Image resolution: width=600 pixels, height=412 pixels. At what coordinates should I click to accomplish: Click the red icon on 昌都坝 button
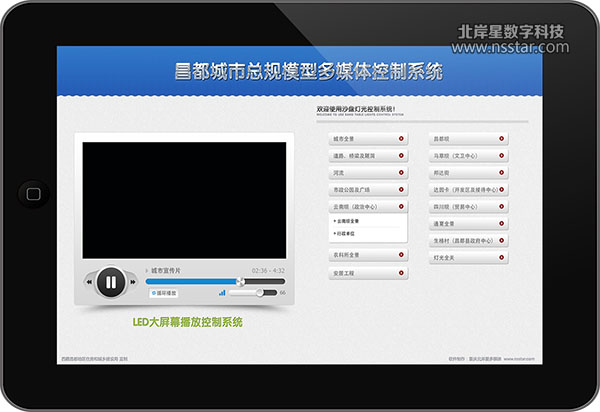click(502, 139)
